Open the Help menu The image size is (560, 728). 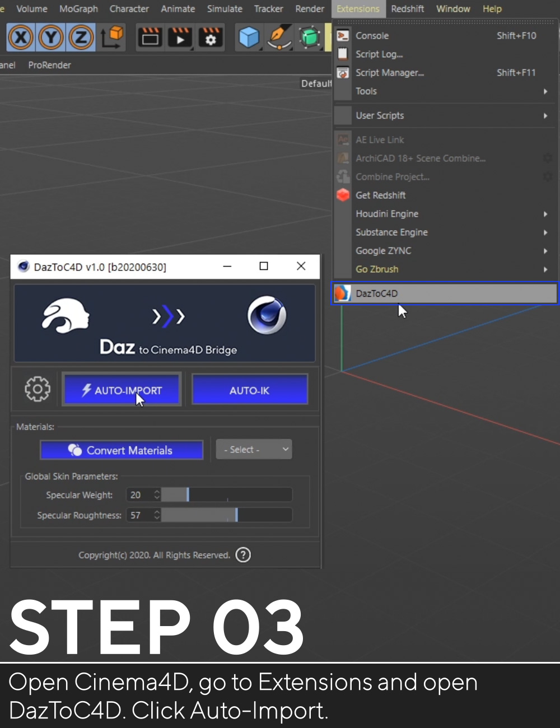pyautogui.click(x=492, y=9)
